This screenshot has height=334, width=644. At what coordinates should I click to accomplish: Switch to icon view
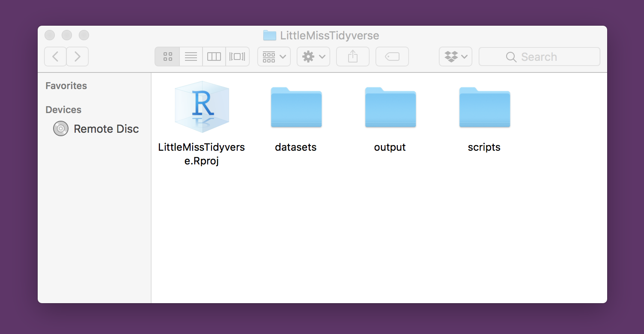pyautogui.click(x=167, y=57)
